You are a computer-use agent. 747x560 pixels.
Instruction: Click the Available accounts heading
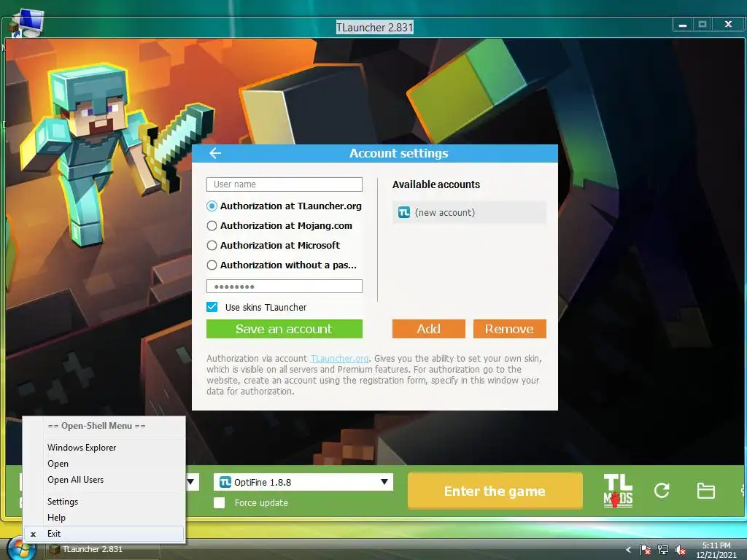point(436,184)
